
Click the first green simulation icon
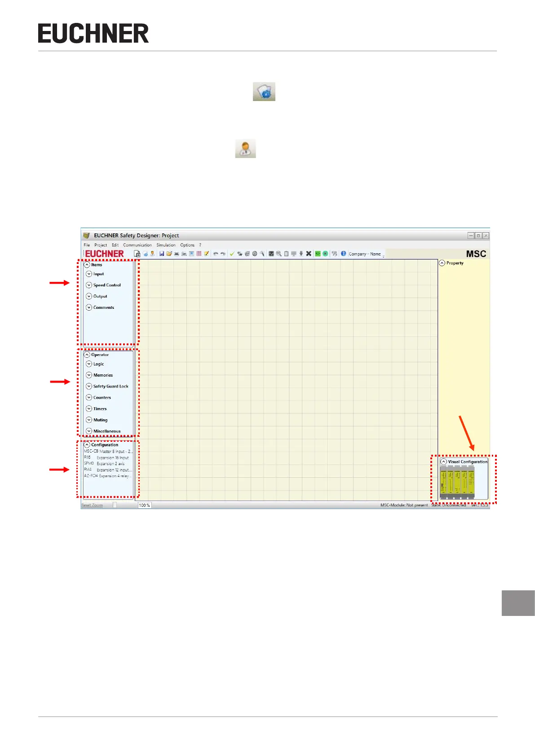click(x=318, y=254)
